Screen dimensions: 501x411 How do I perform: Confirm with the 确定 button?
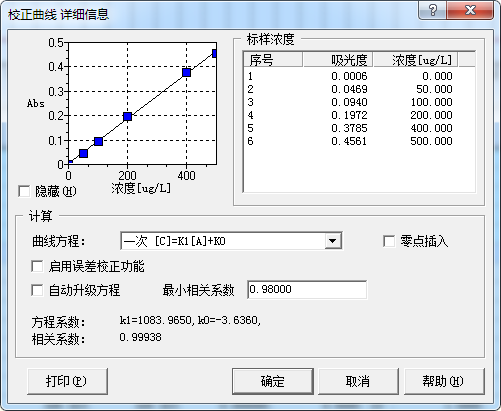(273, 381)
